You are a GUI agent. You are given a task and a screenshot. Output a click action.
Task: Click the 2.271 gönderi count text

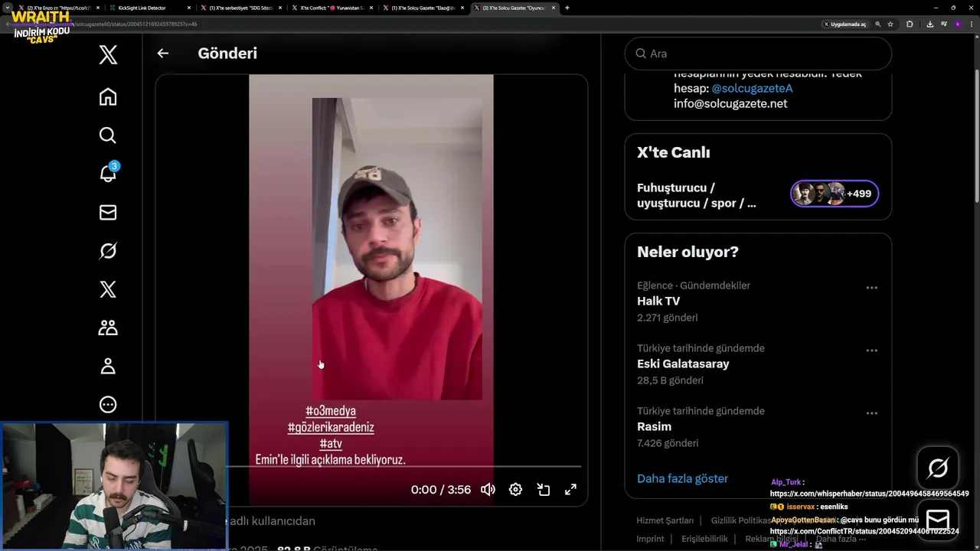667,318
